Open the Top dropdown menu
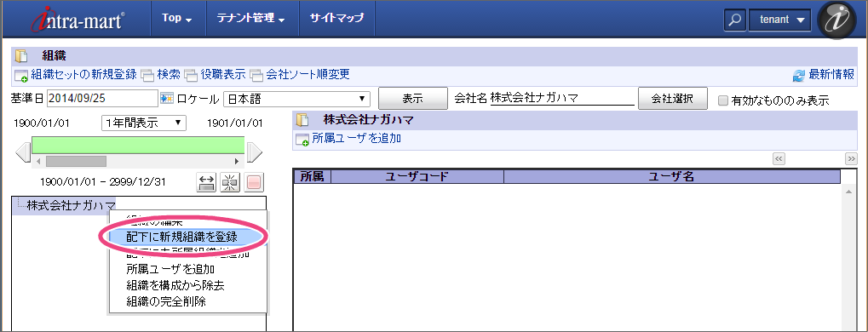This screenshot has width=868, height=332. [x=176, y=18]
